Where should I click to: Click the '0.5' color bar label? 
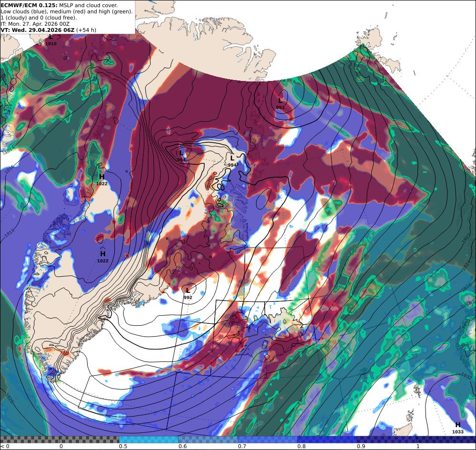click(123, 446)
